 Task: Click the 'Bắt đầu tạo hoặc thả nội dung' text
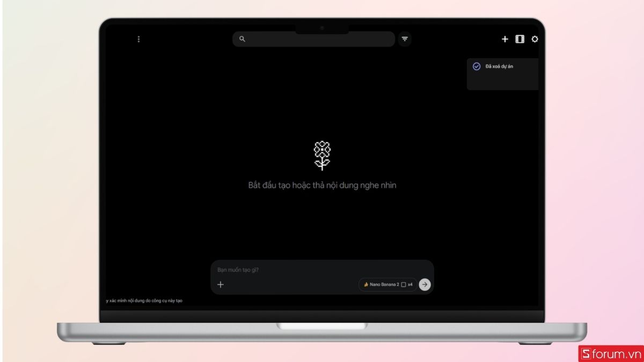pyautogui.click(x=322, y=186)
